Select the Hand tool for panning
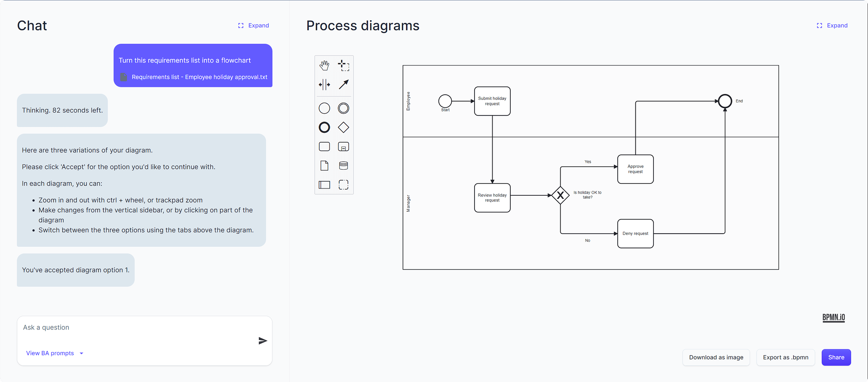This screenshot has width=868, height=382. click(324, 65)
